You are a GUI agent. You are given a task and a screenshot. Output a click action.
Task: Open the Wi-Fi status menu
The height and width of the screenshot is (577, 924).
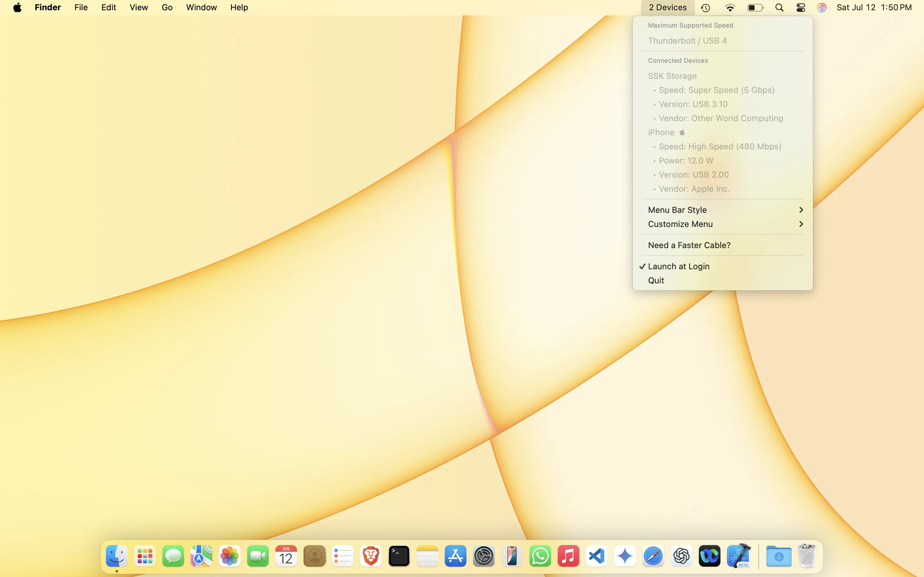(730, 8)
